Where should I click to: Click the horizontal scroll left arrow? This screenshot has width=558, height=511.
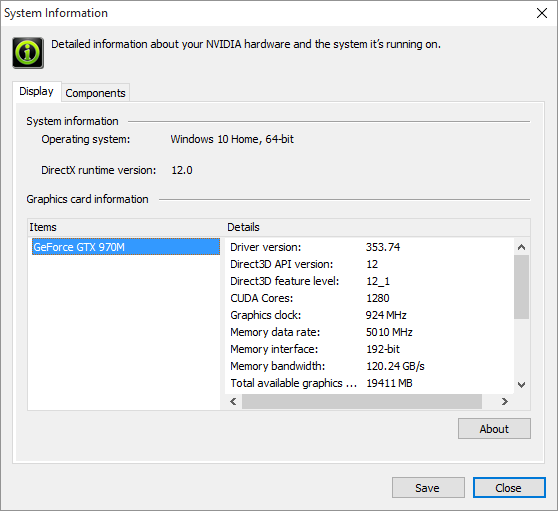pos(233,401)
